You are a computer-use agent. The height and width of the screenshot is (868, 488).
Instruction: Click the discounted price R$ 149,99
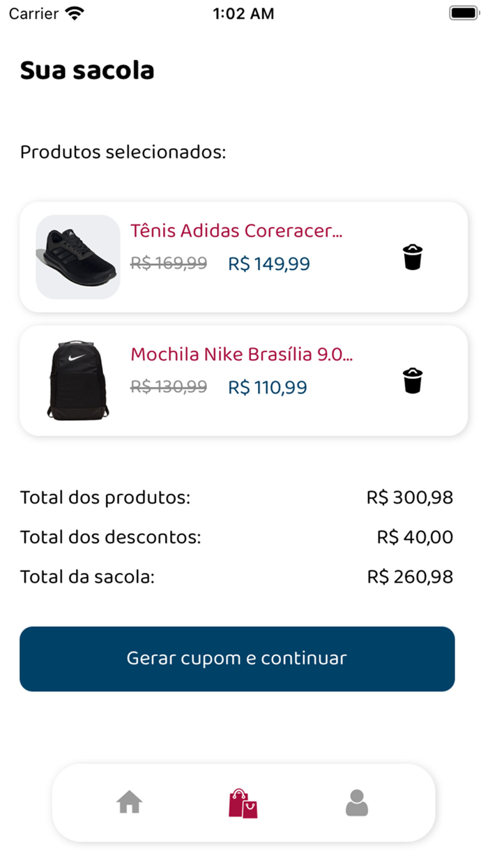click(269, 264)
